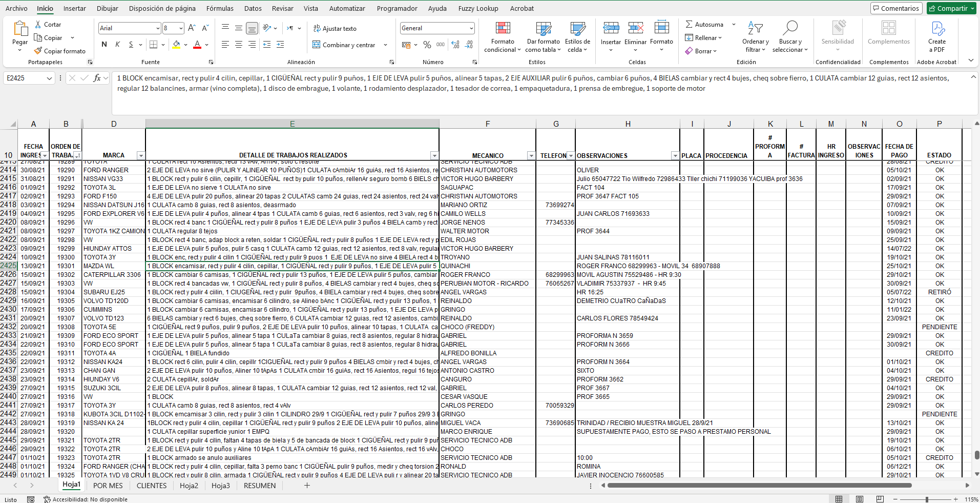Open filter dropdown for MARCA column
The width and height of the screenshot is (980, 503).
click(x=140, y=155)
